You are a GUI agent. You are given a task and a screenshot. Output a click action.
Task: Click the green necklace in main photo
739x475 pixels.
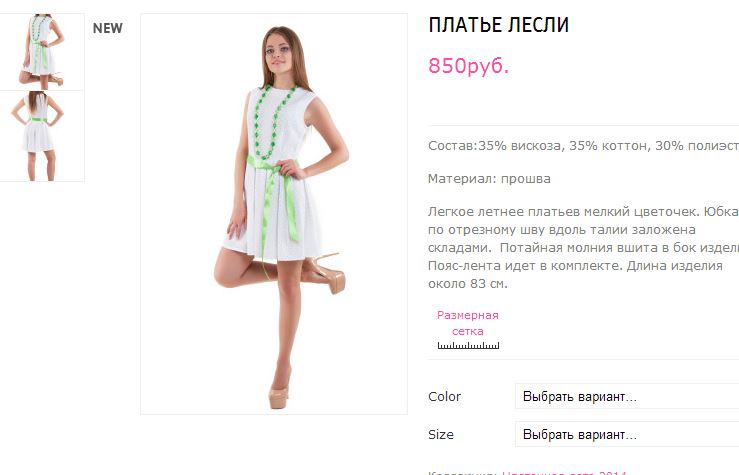(273, 123)
